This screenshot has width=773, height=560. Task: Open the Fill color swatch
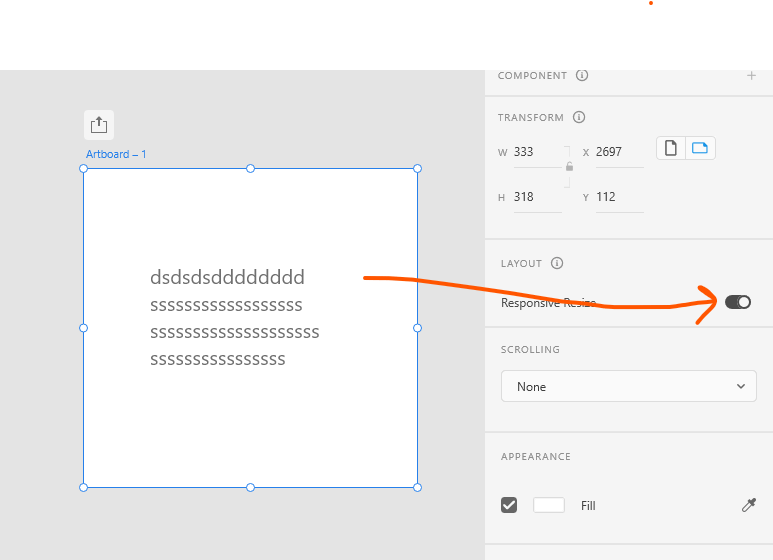[549, 505]
